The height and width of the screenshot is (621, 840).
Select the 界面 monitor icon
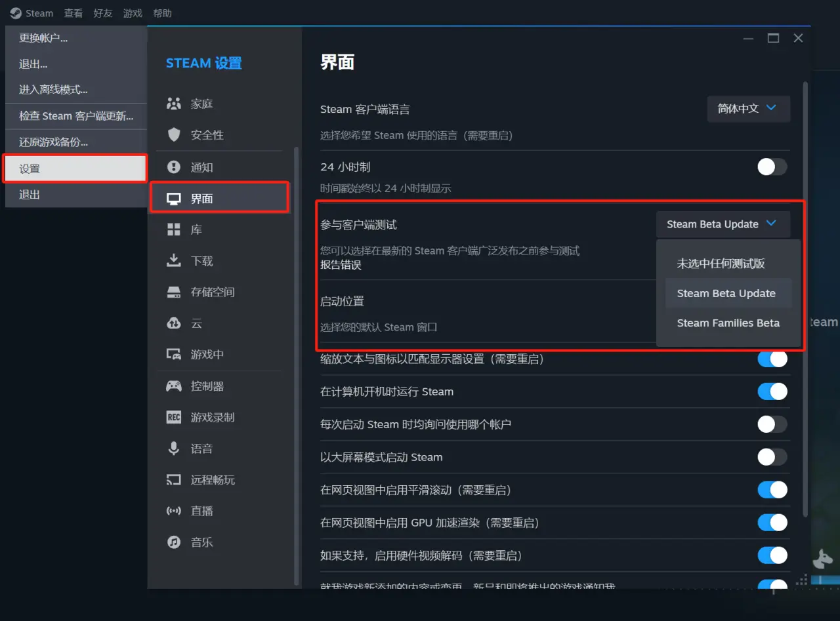174,199
